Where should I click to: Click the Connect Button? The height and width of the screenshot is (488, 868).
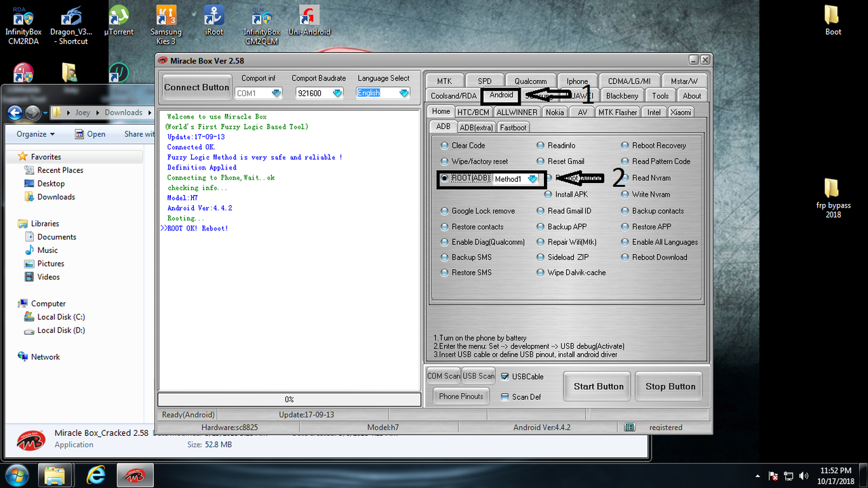point(197,87)
